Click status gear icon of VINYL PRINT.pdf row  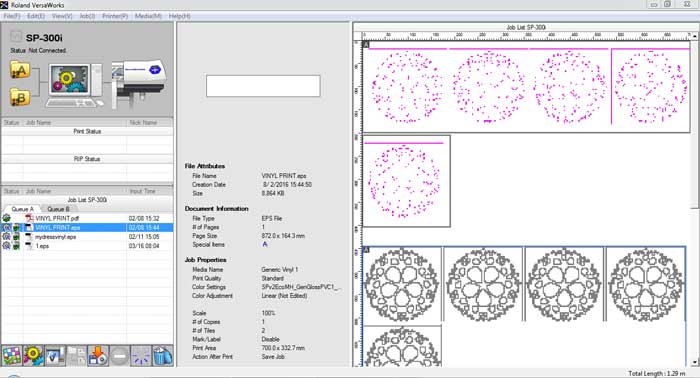pos(7,218)
